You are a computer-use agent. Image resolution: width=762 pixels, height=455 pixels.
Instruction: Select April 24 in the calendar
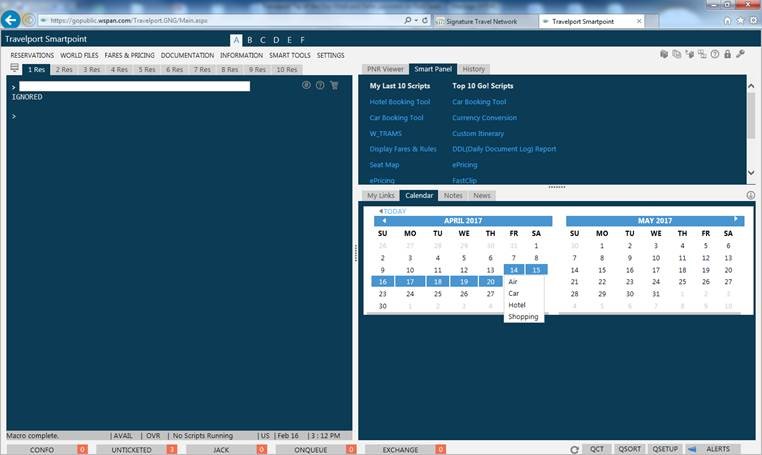pos(410,294)
